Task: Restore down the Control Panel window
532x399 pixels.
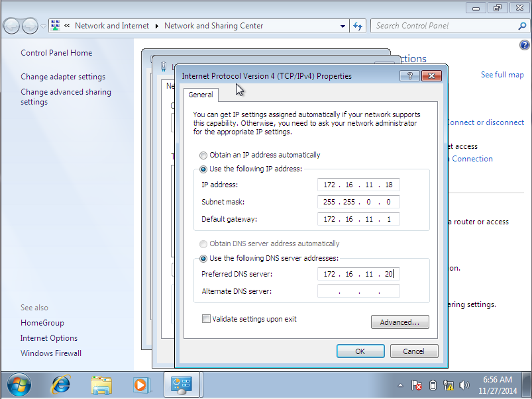Action: 498,8
